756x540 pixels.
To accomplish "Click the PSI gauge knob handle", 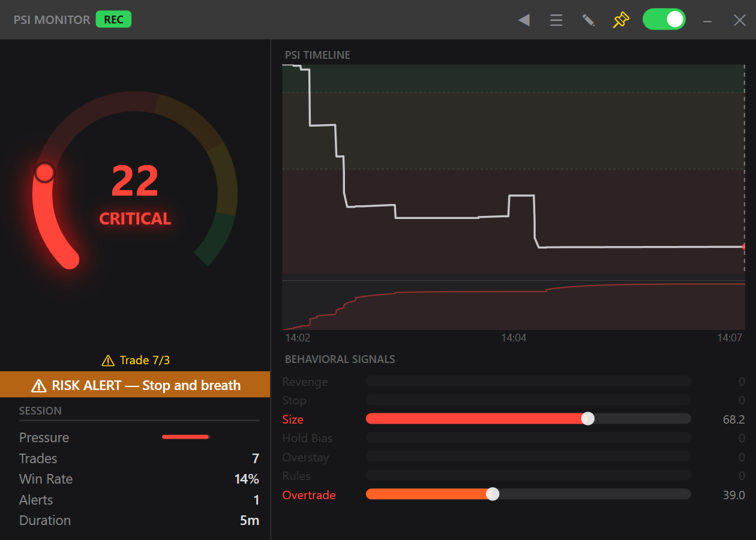I will (x=46, y=173).
